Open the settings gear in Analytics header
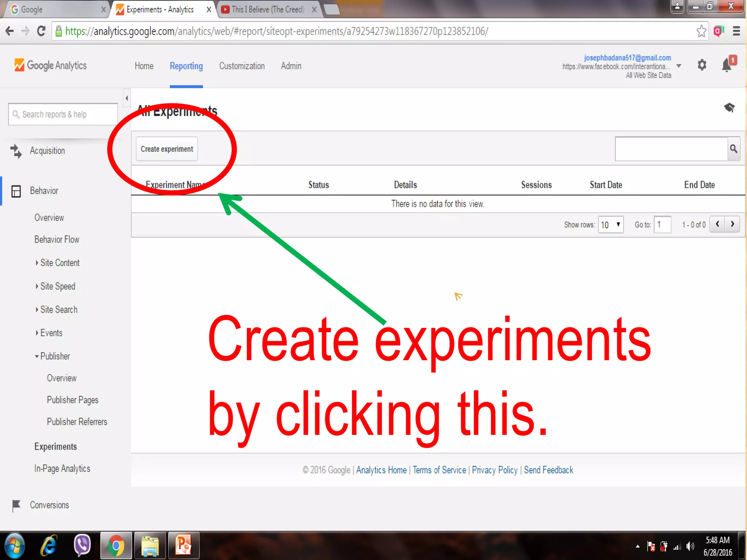This screenshot has width=747, height=560. (702, 65)
